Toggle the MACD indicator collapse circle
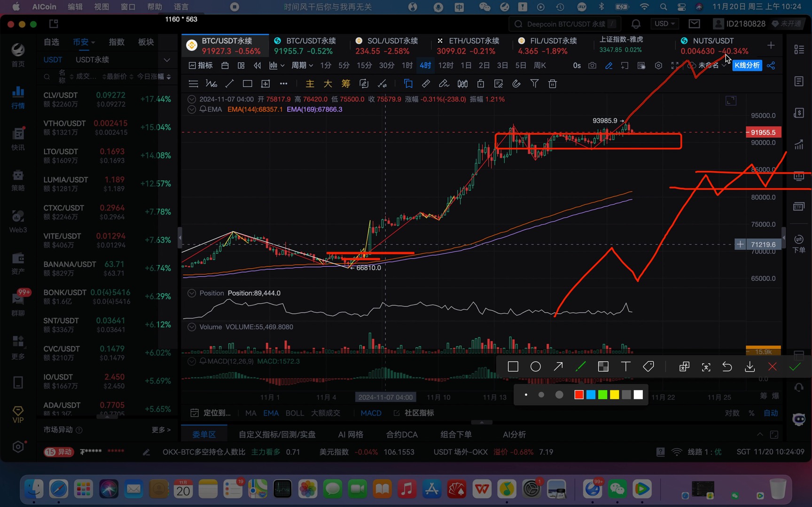The width and height of the screenshot is (812, 507). pyautogui.click(x=192, y=361)
